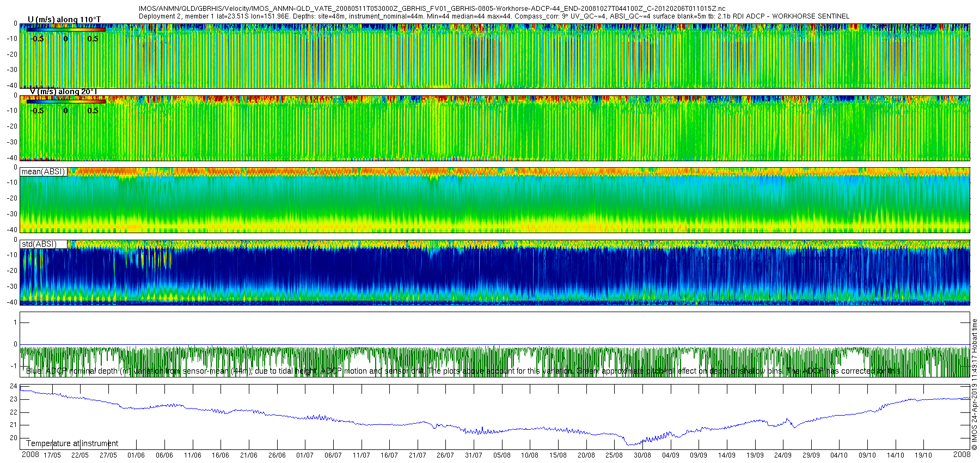Select the 'U (m/s) along 110°T' label
980x463 pixels.
[64, 20]
